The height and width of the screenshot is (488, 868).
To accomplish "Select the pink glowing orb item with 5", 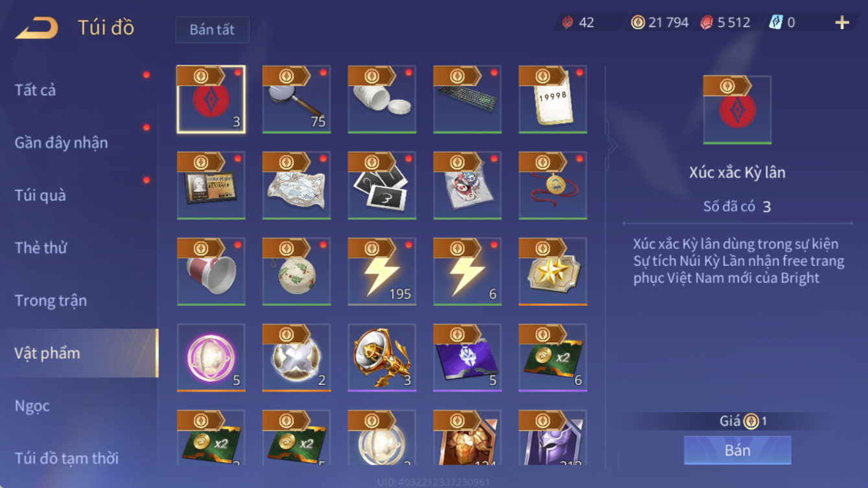I will [211, 358].
